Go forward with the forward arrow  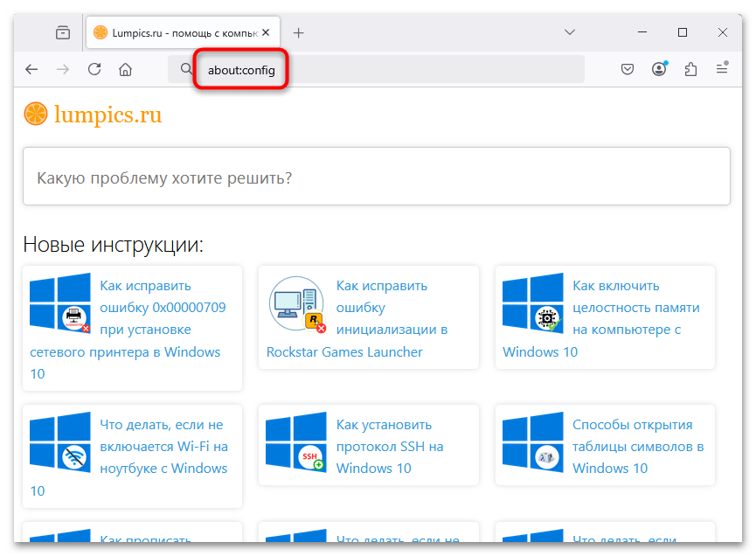[63, 69]
